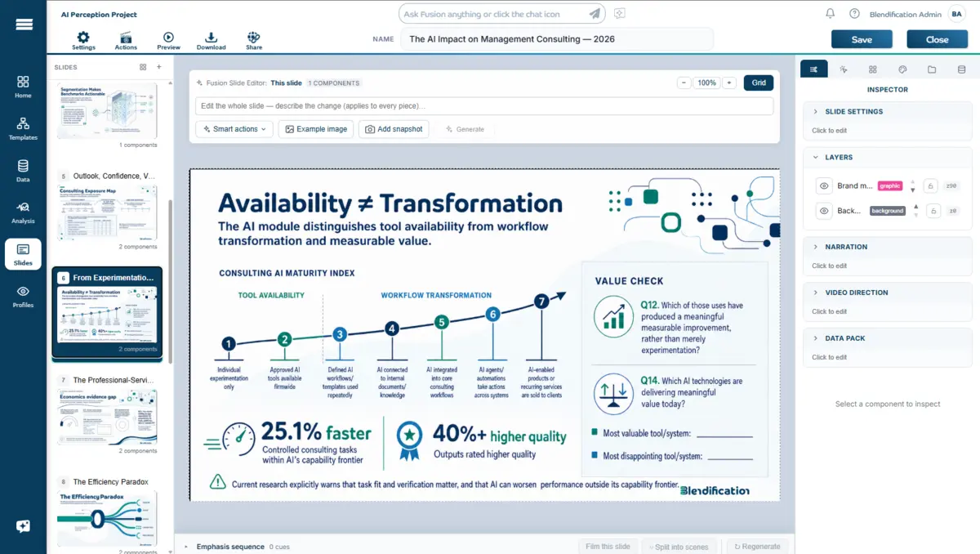The width and height of the screenshot is (980, 554).
Task: Open the chat sparkle icon beside prompt bar
Action: pyautogui.click(x=620, y=14)
